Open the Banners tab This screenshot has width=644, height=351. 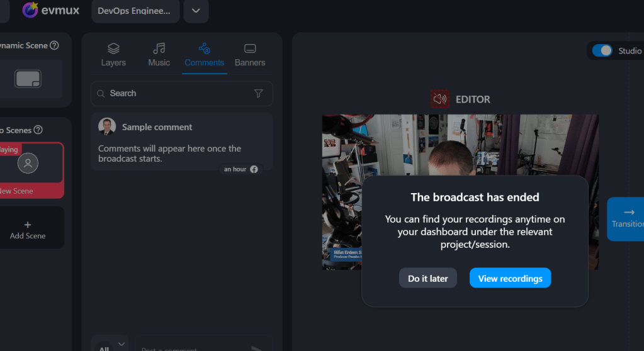point(250,55)
